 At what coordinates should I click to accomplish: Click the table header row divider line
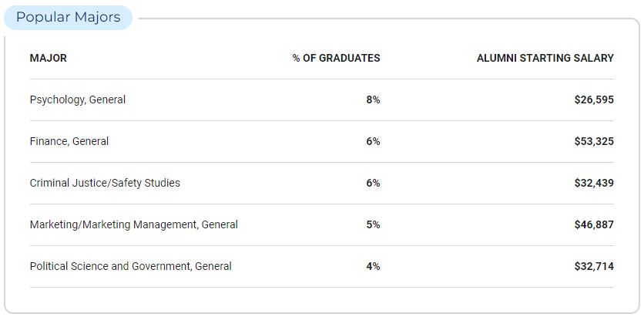[x=322, y=79]
